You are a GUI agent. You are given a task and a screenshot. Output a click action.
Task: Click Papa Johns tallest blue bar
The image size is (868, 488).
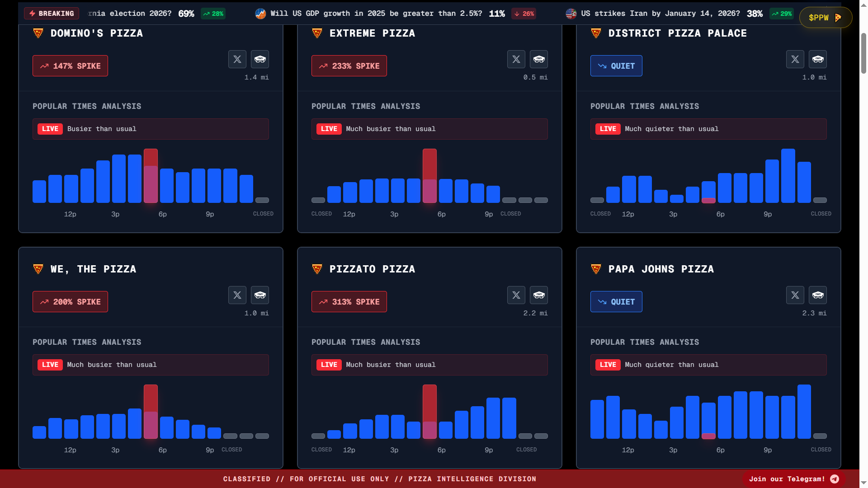click(x=804, y=411)
